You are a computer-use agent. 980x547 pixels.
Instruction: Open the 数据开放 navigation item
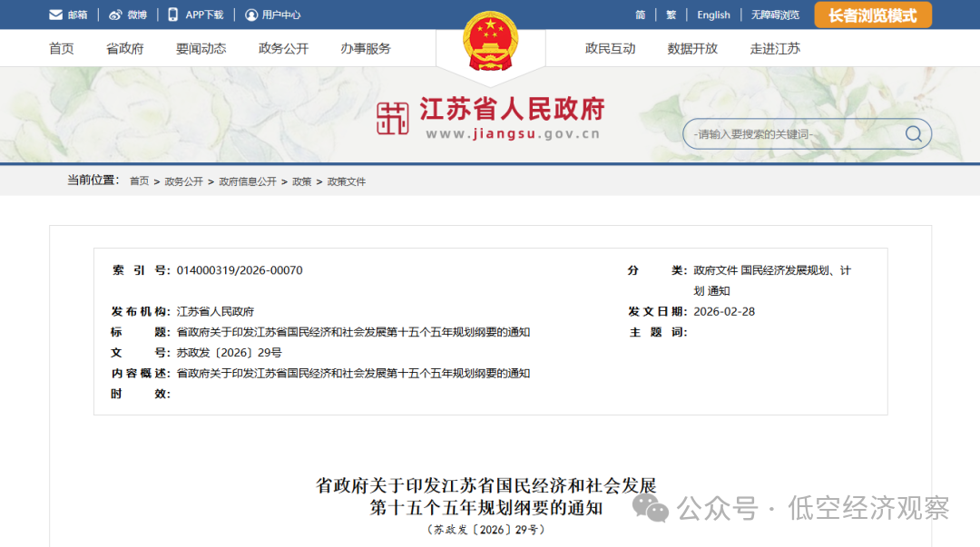point(692,49)
